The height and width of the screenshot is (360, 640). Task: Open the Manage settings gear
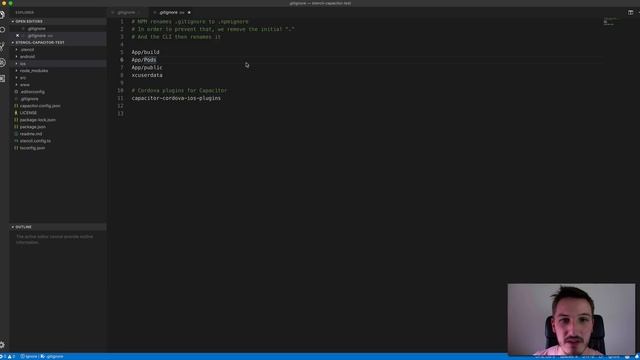point(2,345)
